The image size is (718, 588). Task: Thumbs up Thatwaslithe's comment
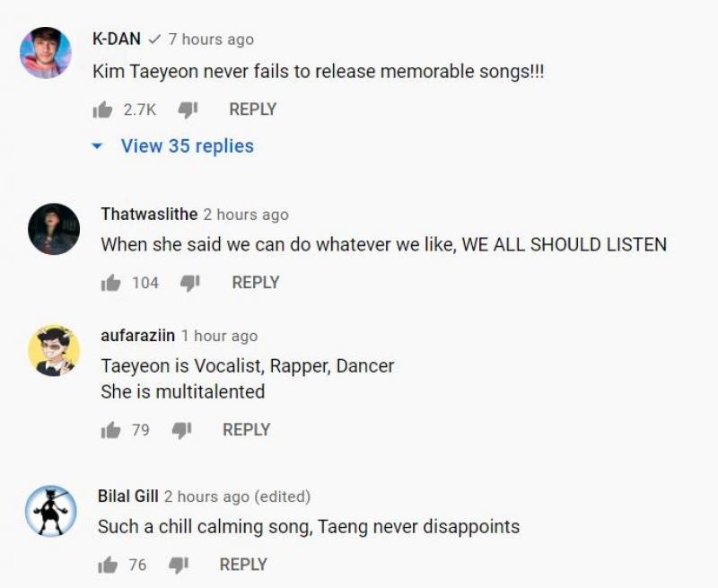tap(110, 283)
